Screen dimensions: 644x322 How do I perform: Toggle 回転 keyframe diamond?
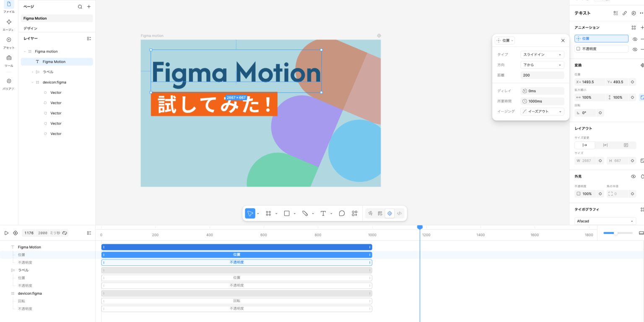click(600, 113)
